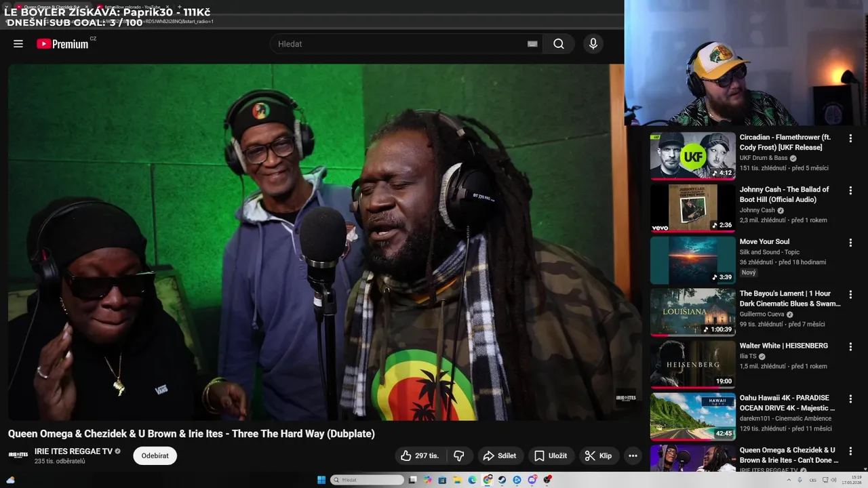Open darekm101 - Cinematic Ambience channel
The image size is (868, 488).
(785, 419)
